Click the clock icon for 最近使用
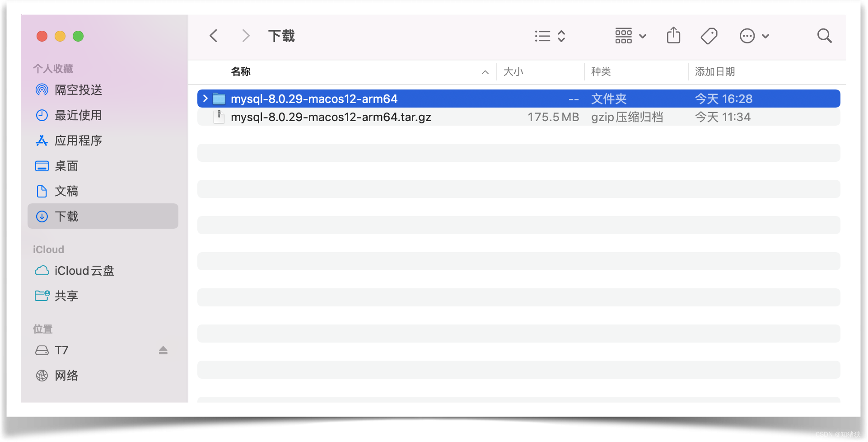The image size is (868, 442). [42, 115]
